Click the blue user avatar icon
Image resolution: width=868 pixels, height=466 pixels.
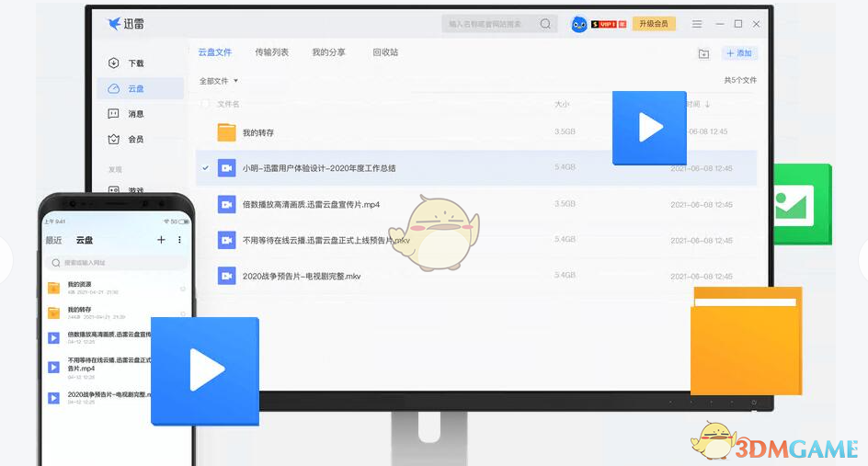579,24
